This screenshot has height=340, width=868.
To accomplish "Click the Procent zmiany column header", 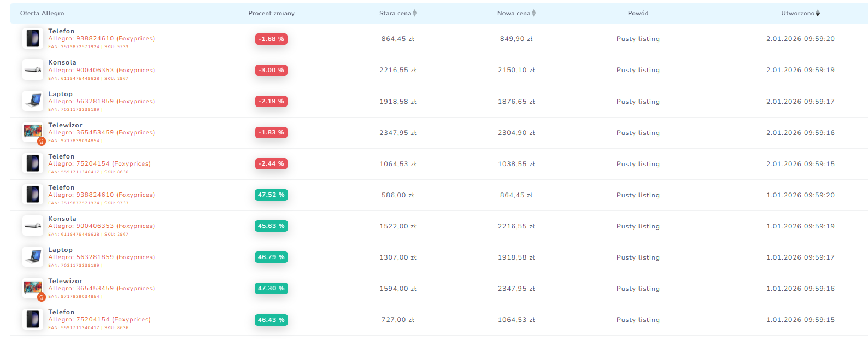I will click(x=271, y=13).
